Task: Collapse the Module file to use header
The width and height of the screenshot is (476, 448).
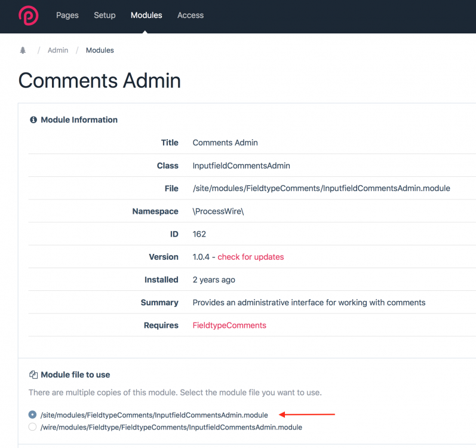Action: tap(76, 375)
